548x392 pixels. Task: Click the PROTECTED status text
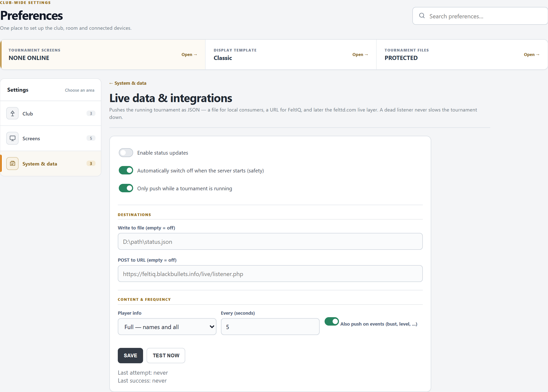[x=401, y=58]
